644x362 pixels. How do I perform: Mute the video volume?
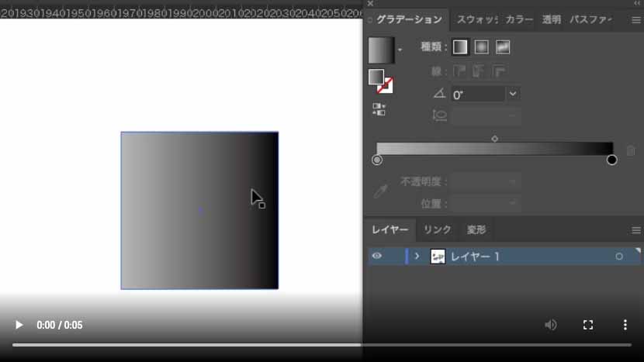click(x=550, y=325)
